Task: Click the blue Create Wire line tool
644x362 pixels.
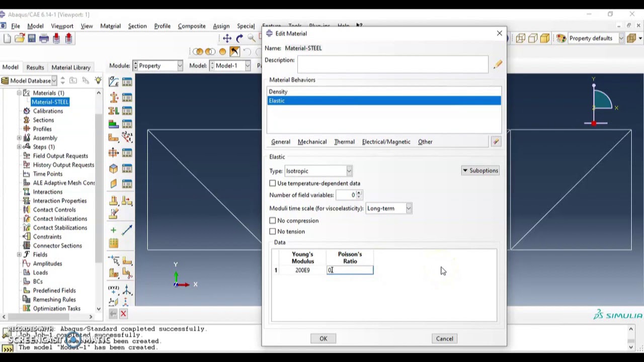Action: click(x=127, y=230)
